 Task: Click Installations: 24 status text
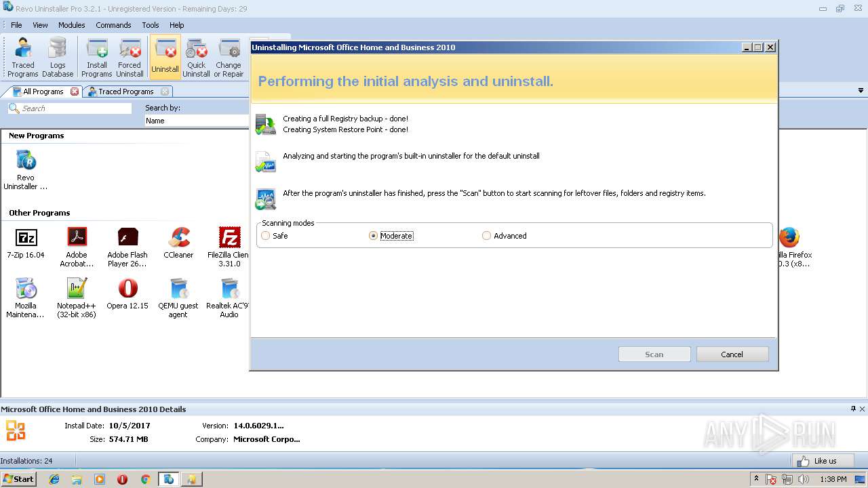26,461
